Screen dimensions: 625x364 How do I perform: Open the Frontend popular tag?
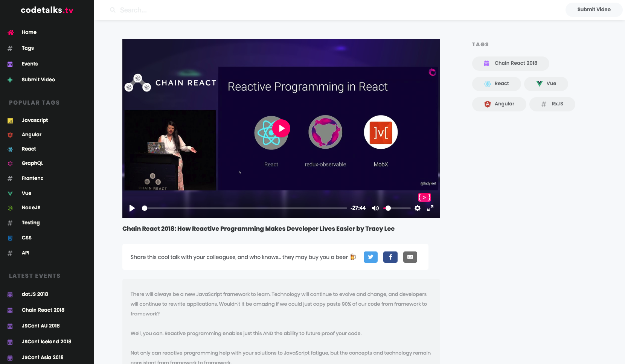[x=33, y=178]
